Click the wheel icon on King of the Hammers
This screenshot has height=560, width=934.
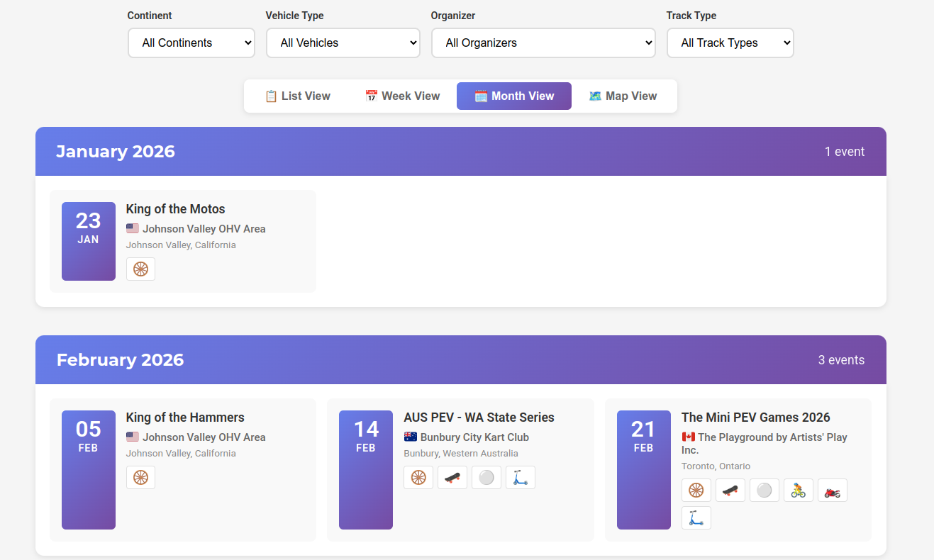[x=140, y=477]
